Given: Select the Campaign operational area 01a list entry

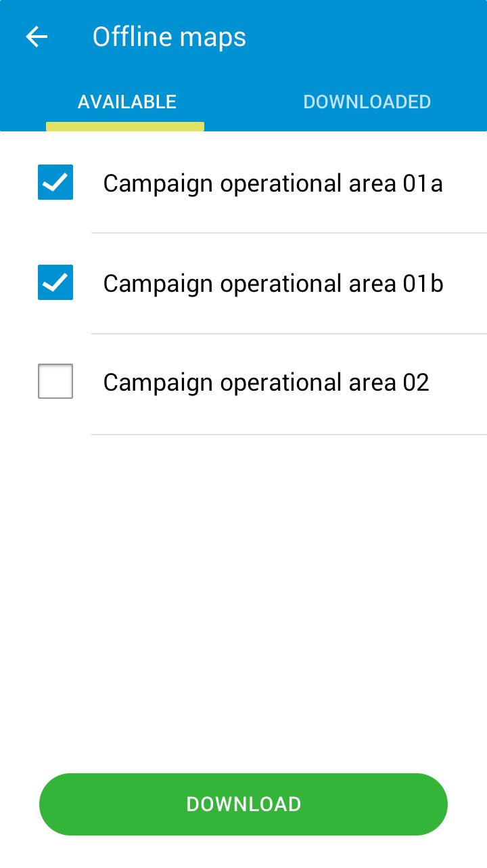Looking at the screenshot, I should click(x=273, y=182).
